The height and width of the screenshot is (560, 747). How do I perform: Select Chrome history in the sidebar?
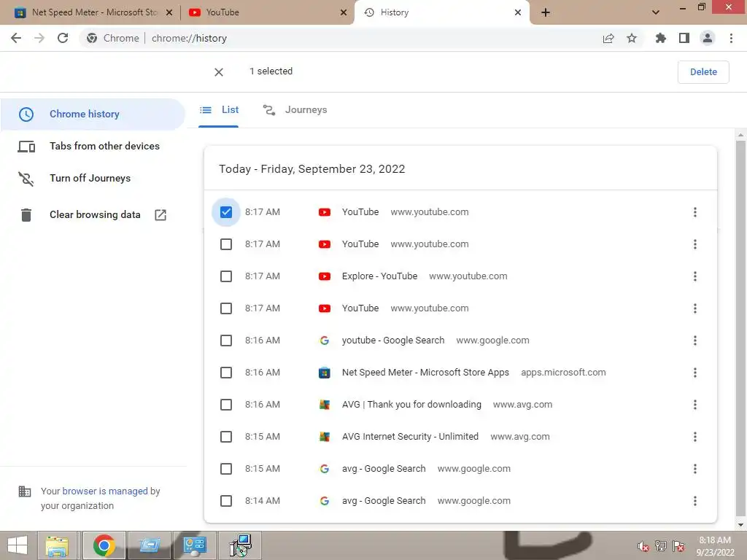[93, 114]
